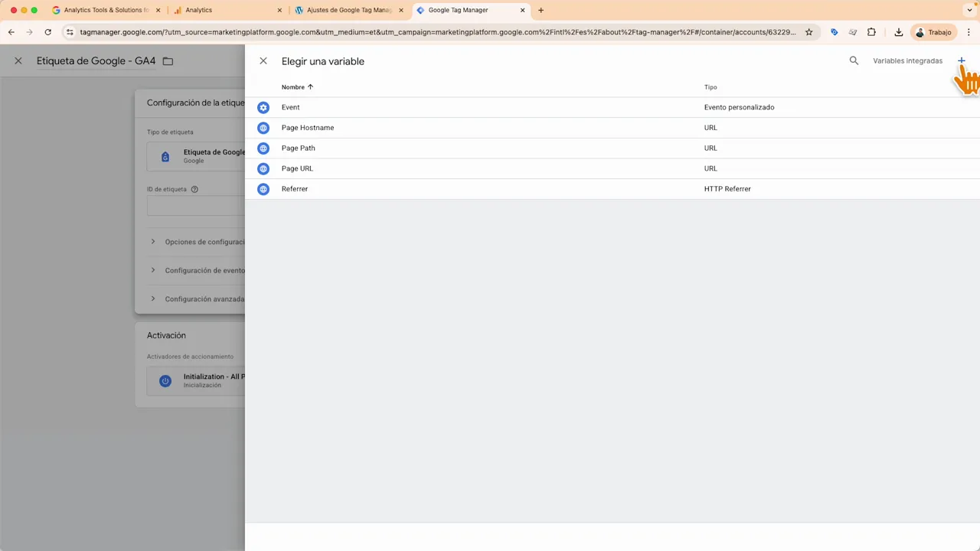
Task: Open Variables integradas
Action: click(907, 60)
